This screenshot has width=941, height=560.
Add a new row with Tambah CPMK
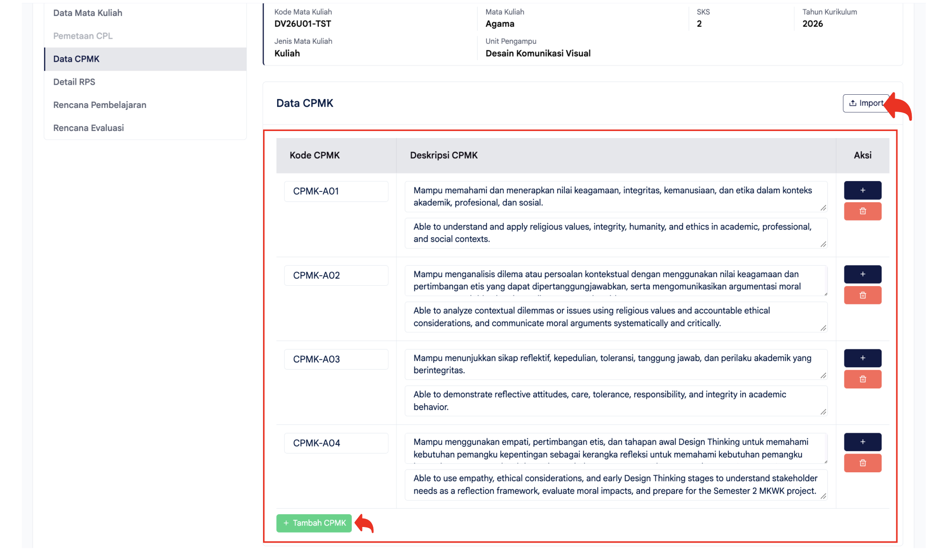[x=314, y=523]
